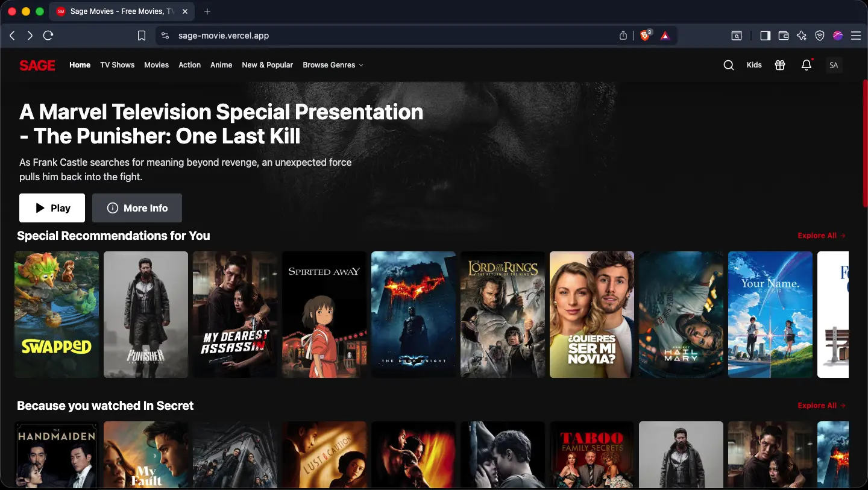Open the notifications bell
Image resolution: width=868 pixels, height=490 pixels.
pyautogui.click(x=807, y=65)
